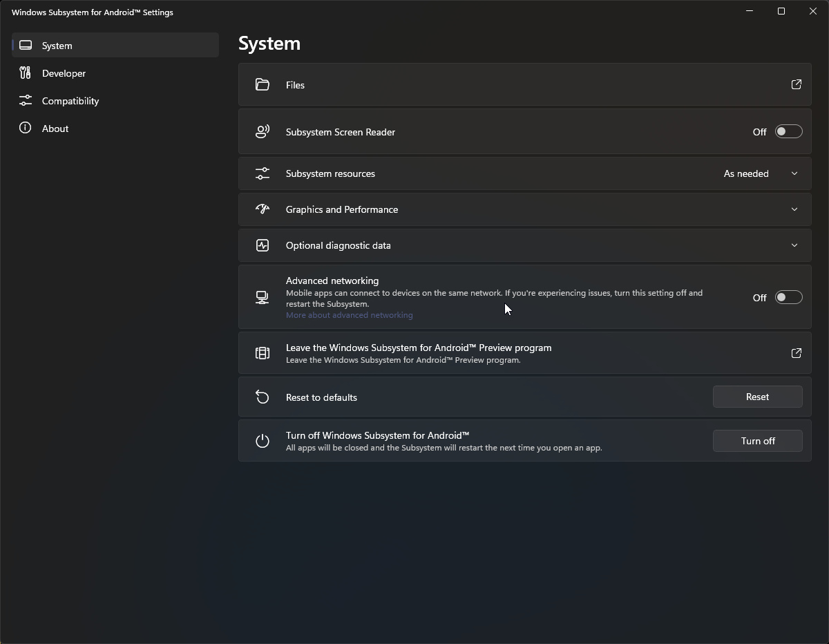Click the power icon for Turn off Subsystem
This screenshot has height=644, width=829.
pyautogui.click(x=263, y=441)
